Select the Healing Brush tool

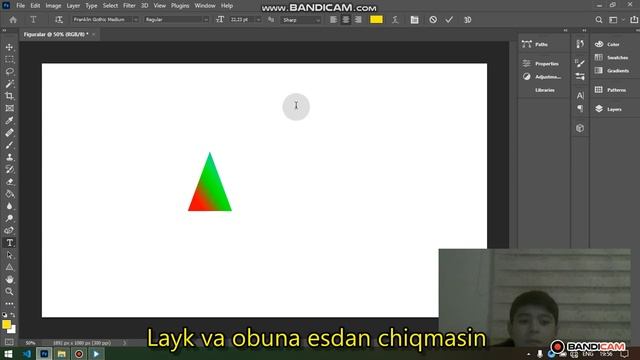coord(9,133)
